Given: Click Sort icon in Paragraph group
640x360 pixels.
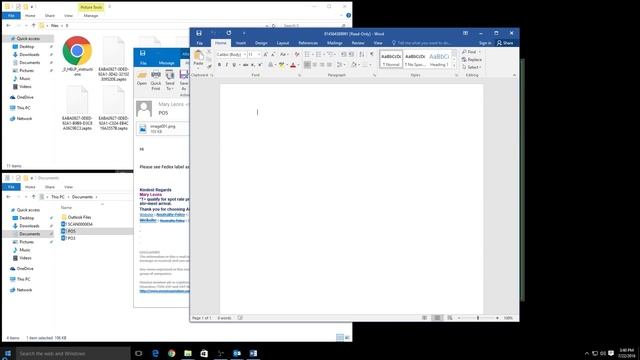Looking at the screenshot, I should [362, 54].
